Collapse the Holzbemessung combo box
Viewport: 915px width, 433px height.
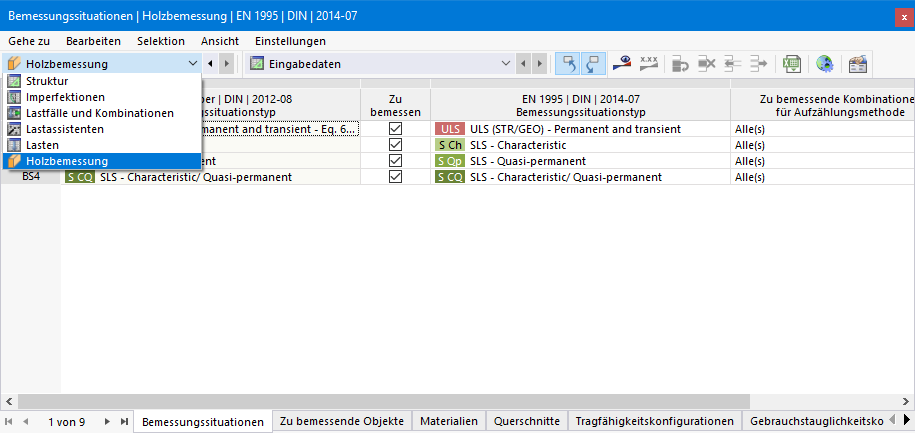pos(193,64)
